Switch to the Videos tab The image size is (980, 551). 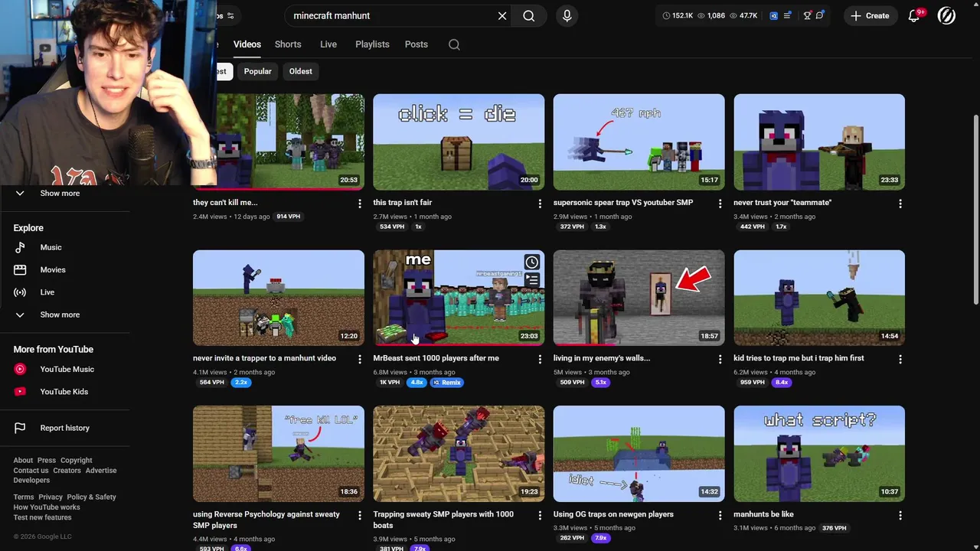(247, 44)
